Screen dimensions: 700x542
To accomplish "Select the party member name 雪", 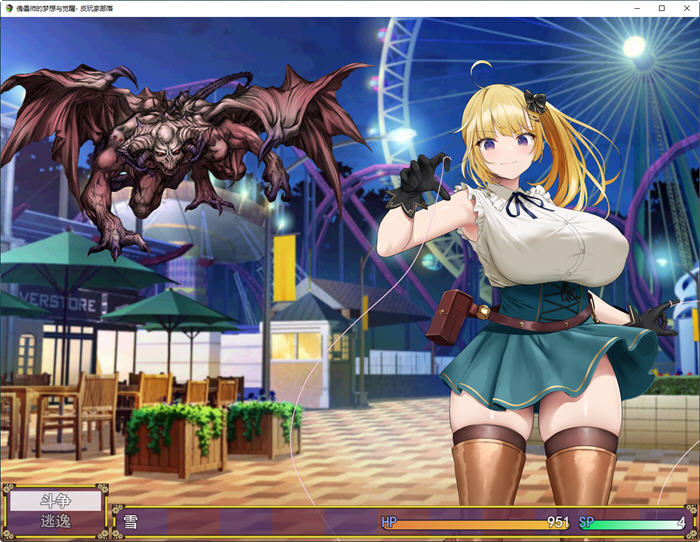I will coord(130,522).
